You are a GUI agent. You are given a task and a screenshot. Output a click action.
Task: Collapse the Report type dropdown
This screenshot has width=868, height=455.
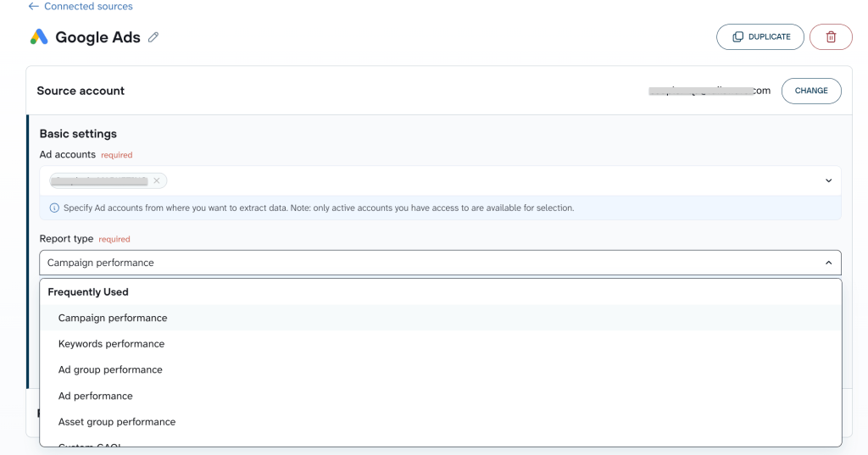[828, 263]
